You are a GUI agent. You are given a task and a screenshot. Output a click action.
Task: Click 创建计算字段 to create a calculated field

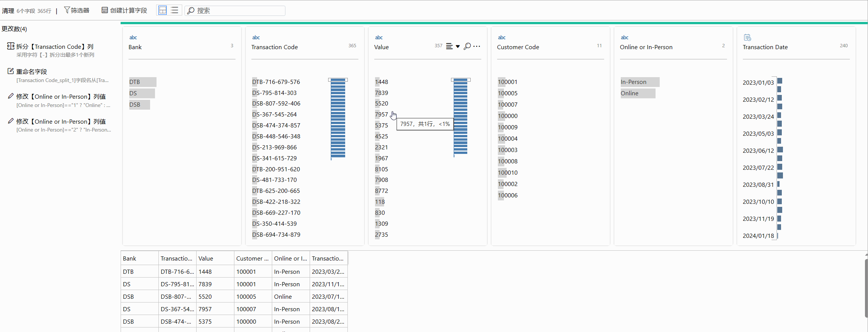(124, 11)
